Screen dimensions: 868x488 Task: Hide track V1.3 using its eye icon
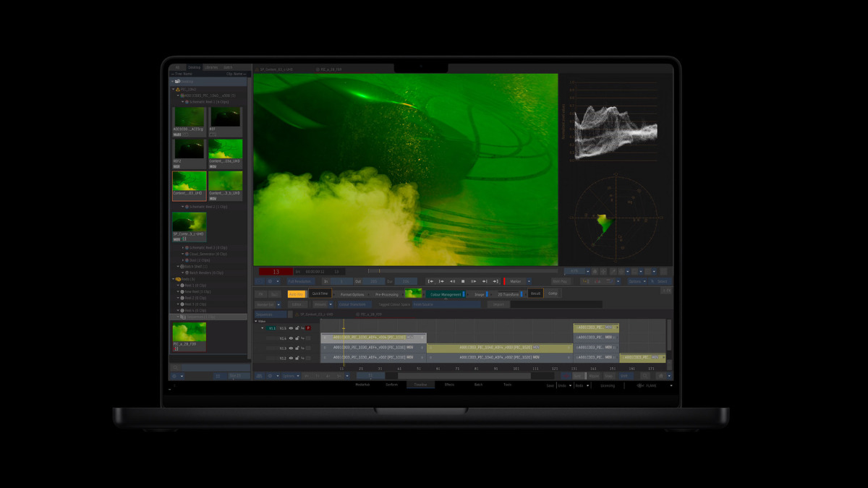(x=291, y=348)
